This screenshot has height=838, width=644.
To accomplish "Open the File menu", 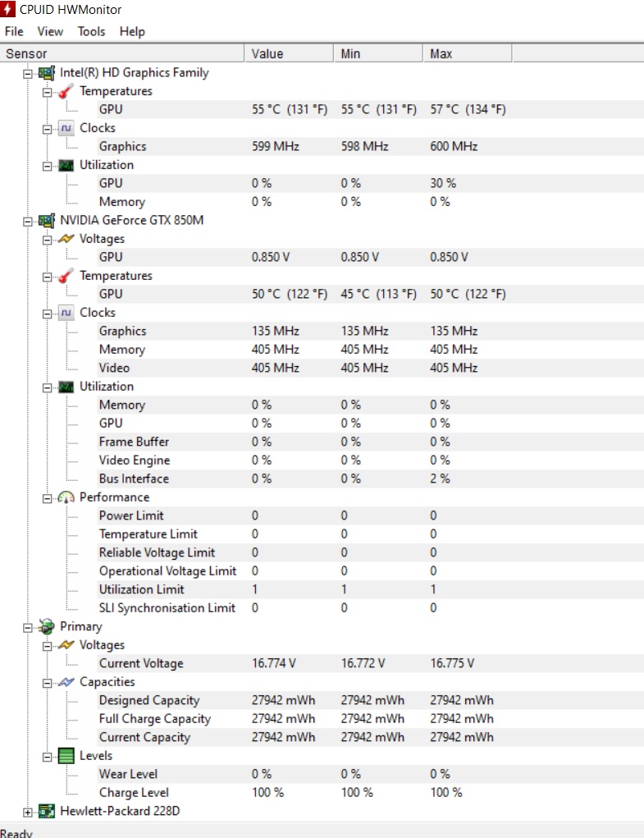I will [14, 31].
